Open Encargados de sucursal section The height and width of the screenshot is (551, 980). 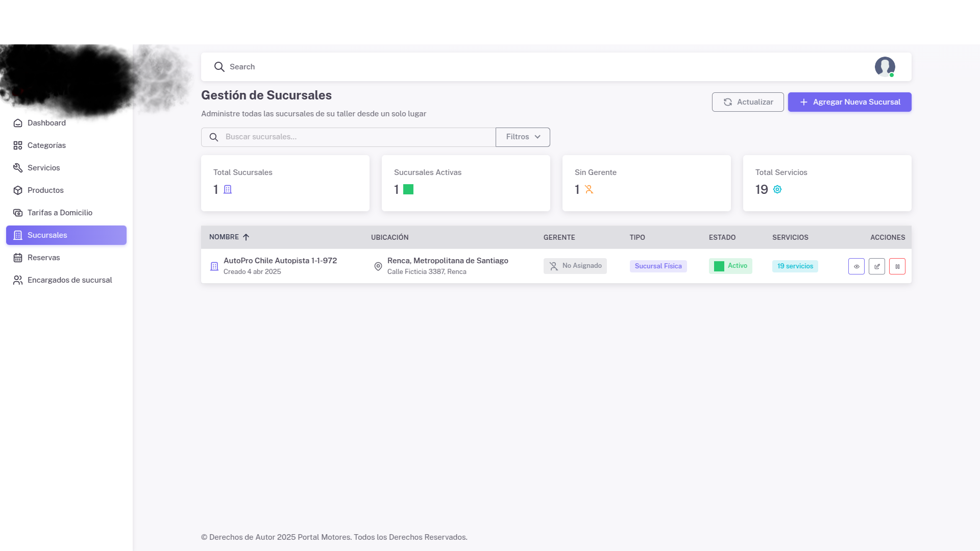69,280
